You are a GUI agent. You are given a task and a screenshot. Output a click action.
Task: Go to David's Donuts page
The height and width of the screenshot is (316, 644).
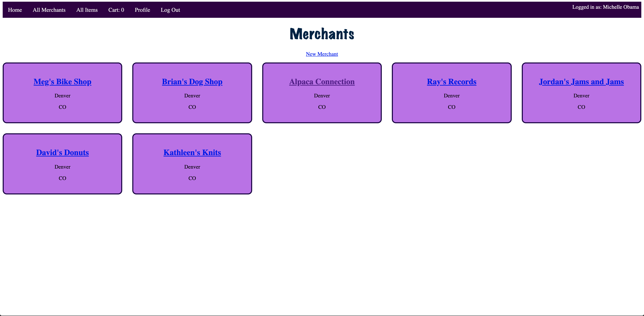pyautogui.click(x=62, y=152)
